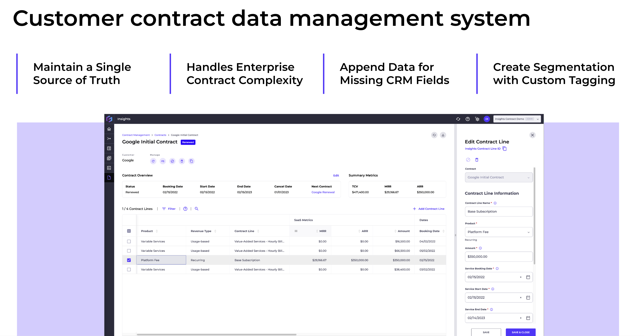
Task: Go to Contract Management breadcrumb
Action: 136,135
